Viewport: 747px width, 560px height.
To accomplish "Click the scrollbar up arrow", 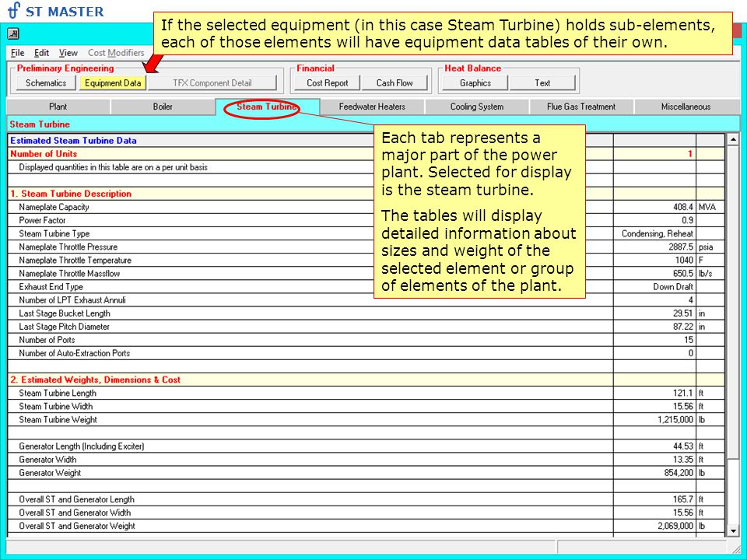I will (x=733, y=140).
